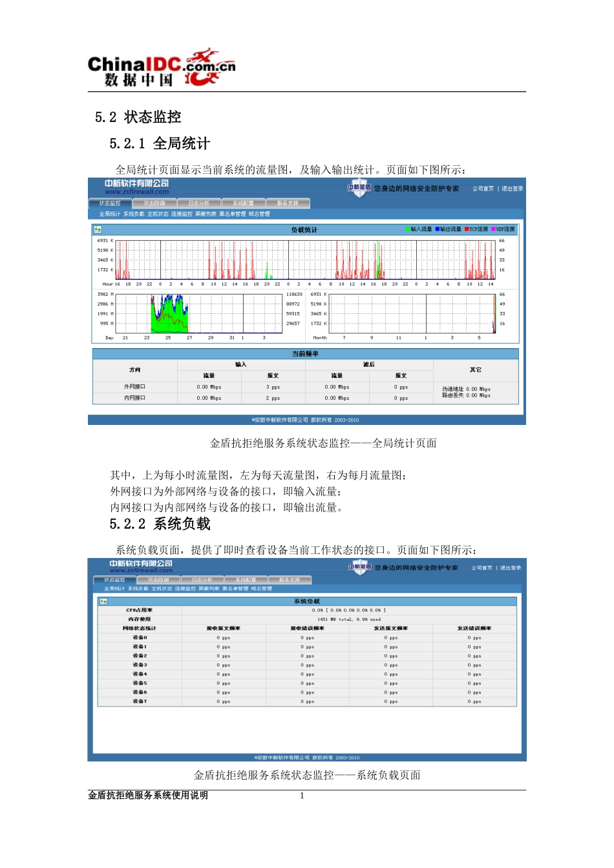Open 系统配置 tab on 全局统计 page

click(244, 203)
